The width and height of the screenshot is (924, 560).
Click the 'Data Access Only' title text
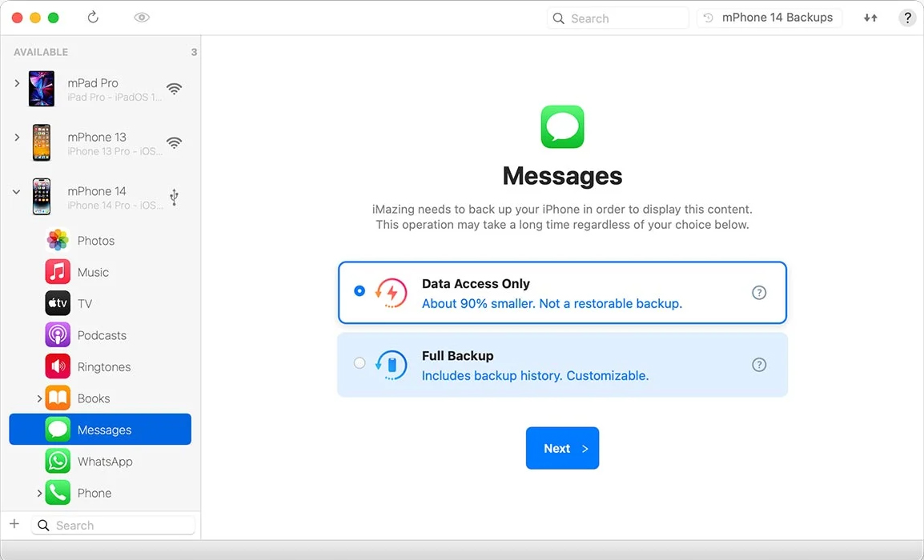[x=476, y=284]
